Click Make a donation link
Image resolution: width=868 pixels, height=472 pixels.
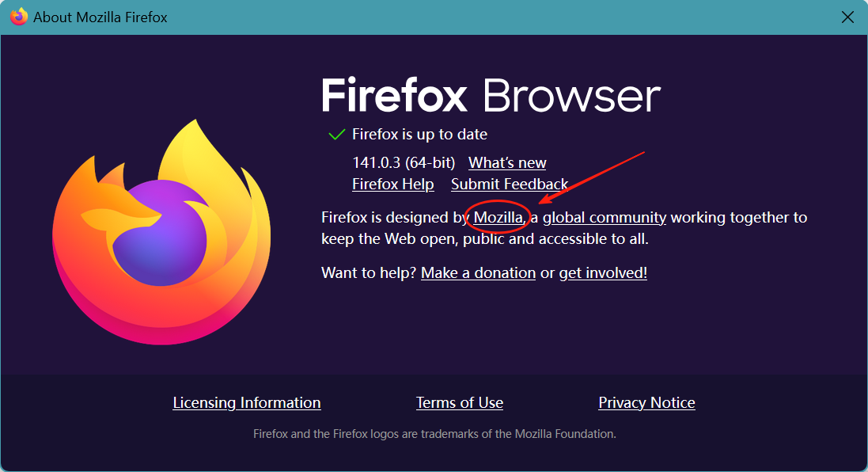pos(478,272)
